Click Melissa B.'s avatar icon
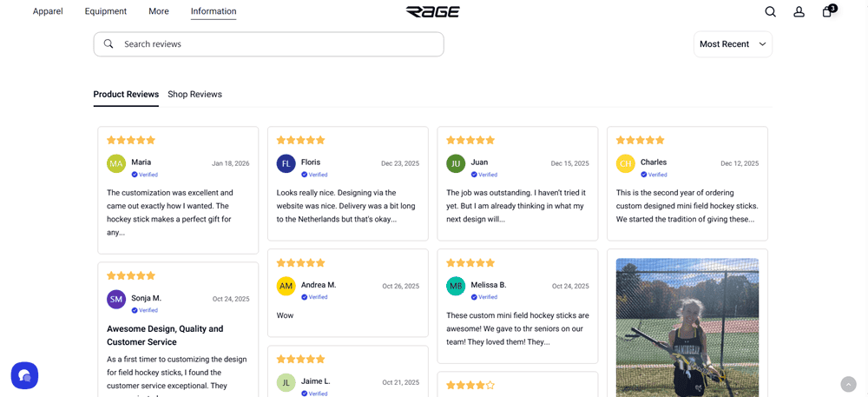868x397 pixels. pyautogui.click(x=456, y=286)
